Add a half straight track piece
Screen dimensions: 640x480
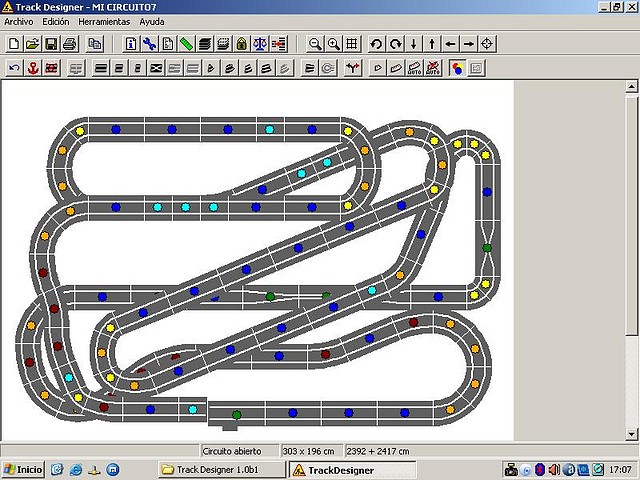point(119,68)
